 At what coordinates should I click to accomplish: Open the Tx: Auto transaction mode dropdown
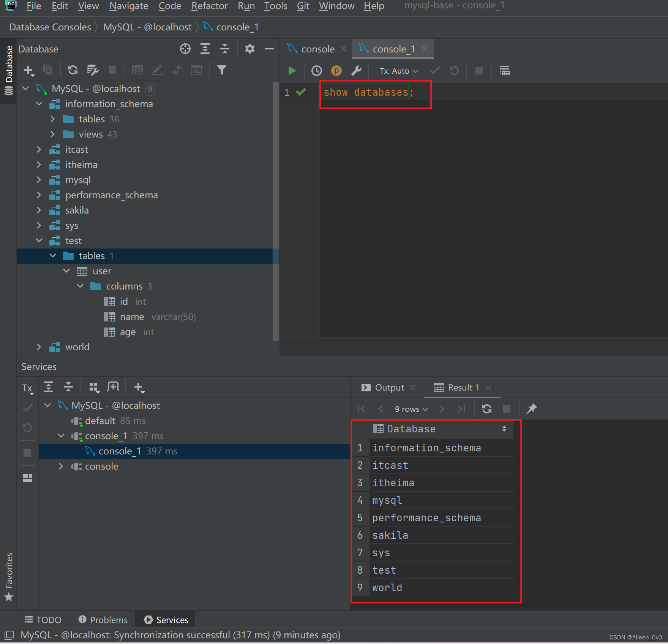pos(397,71)
